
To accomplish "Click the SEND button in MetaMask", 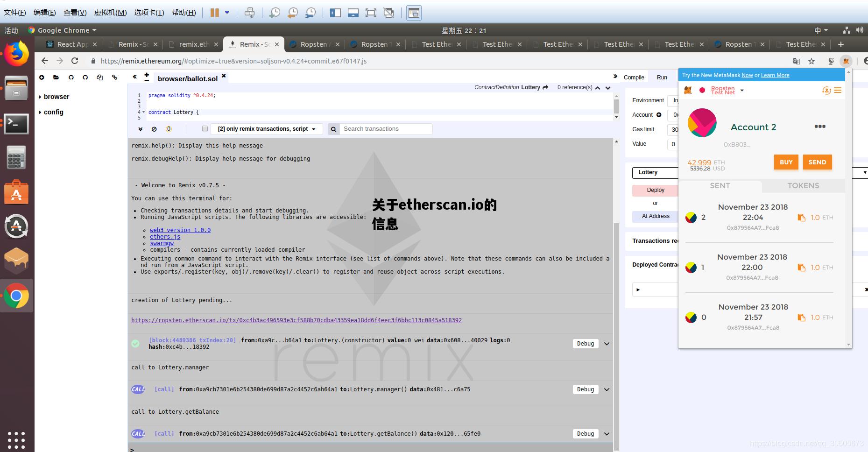I will 817,162.
